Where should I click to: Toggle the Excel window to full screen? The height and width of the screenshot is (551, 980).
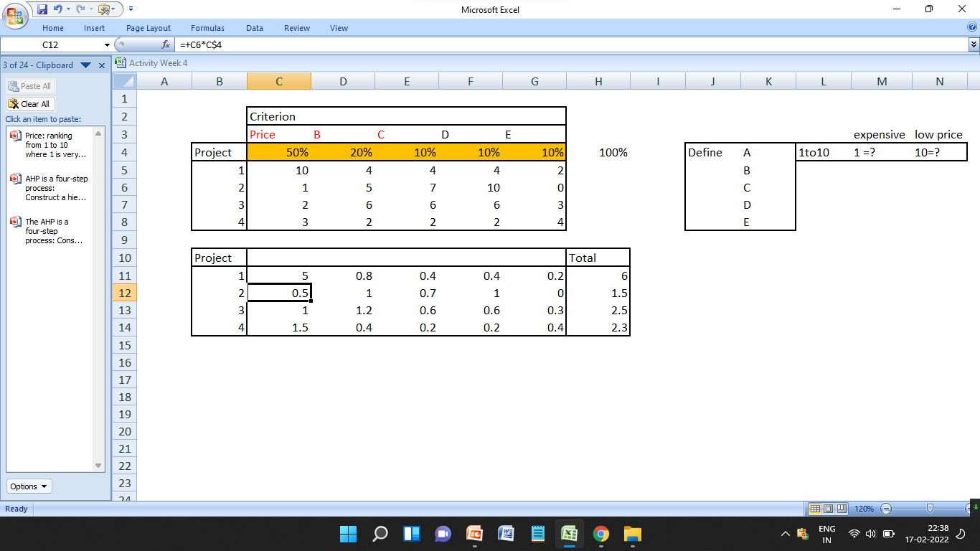point(928,9)
